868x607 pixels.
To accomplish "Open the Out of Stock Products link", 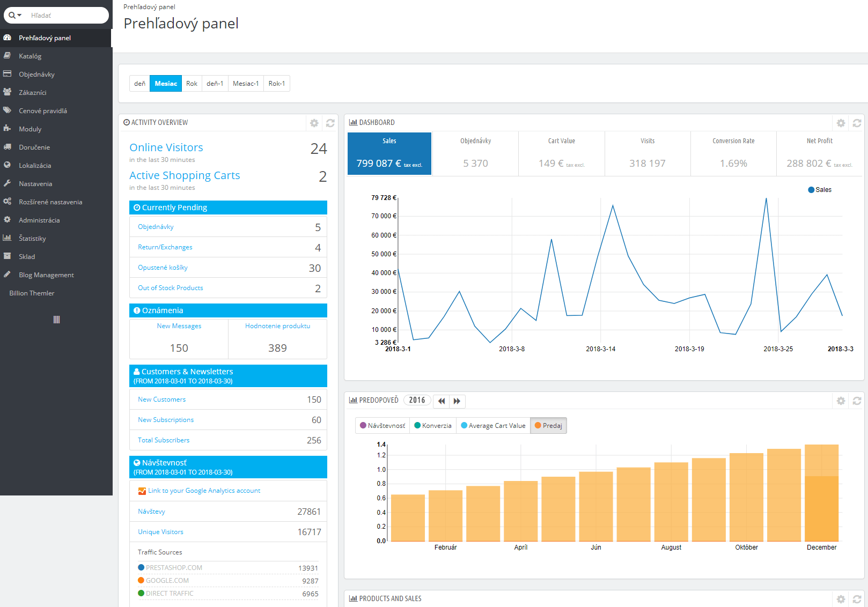I will [170, 287].
